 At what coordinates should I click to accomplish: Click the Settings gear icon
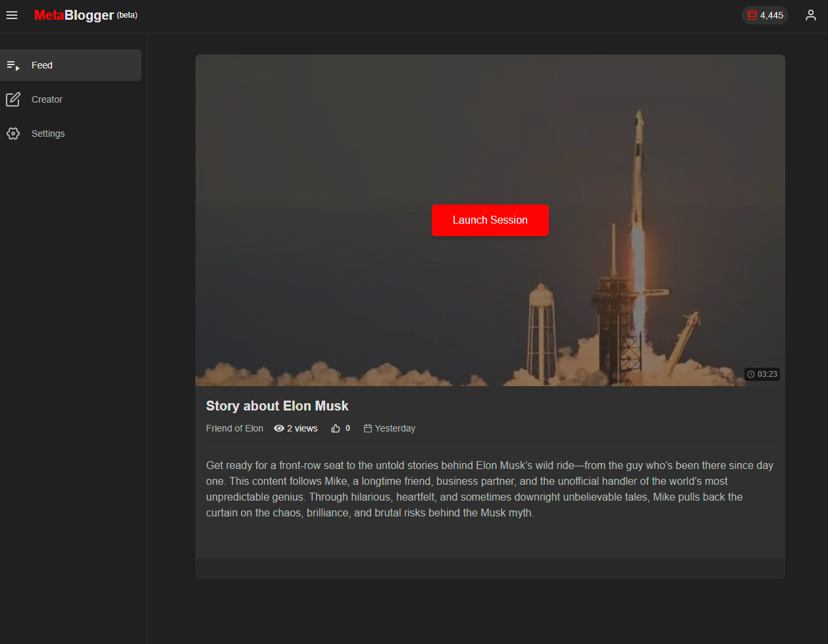(x=13, y=134)
